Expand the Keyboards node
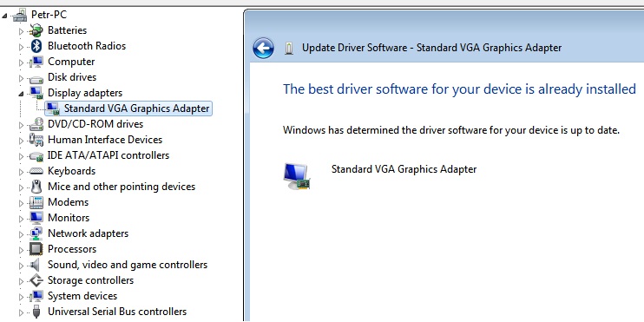 [22, 172]
